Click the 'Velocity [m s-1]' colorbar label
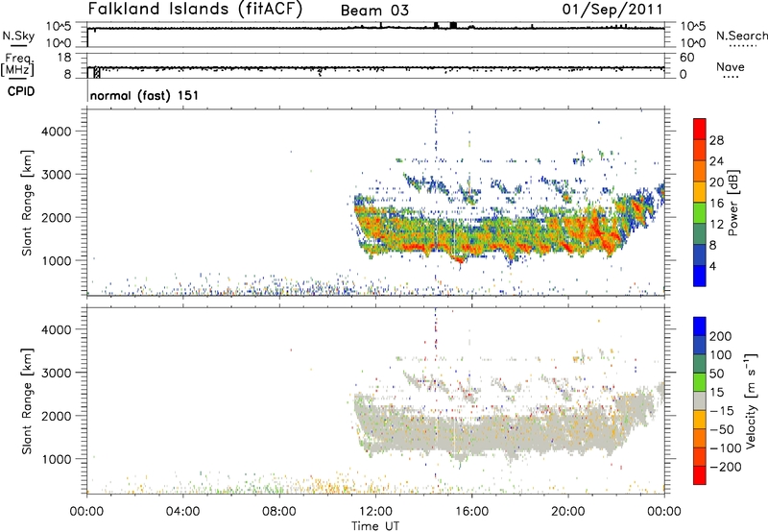Viewport: 768px width, 532px height. point(750,400)
